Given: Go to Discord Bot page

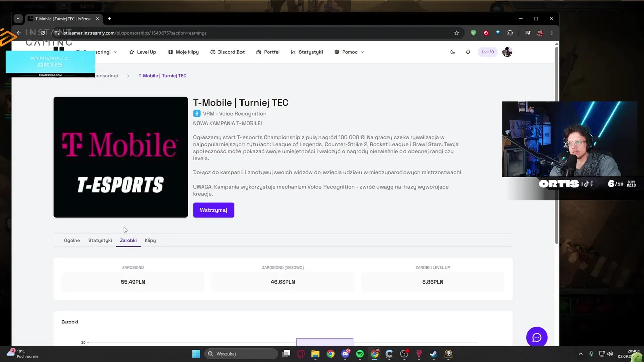Looking at the screenshot, I should point(227,52).
